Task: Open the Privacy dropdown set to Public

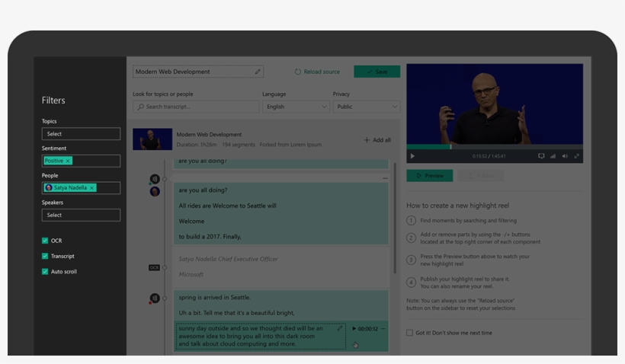Action: [x=367, y=107]
